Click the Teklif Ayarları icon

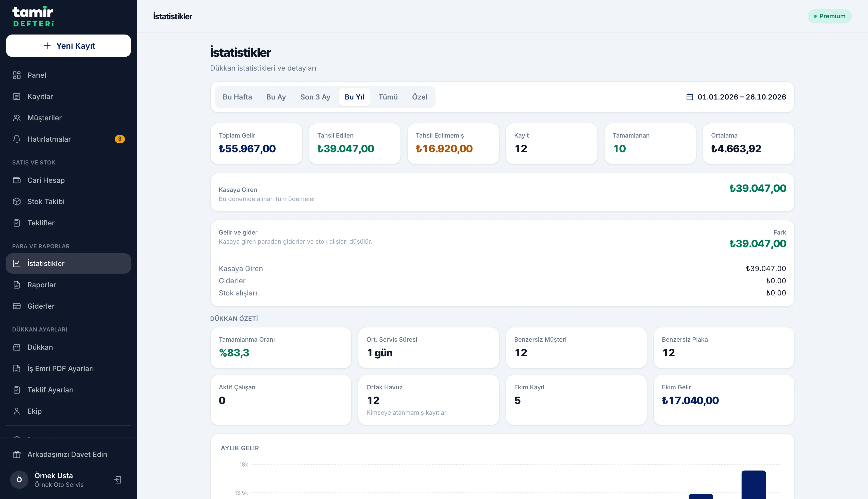point(16,390)
